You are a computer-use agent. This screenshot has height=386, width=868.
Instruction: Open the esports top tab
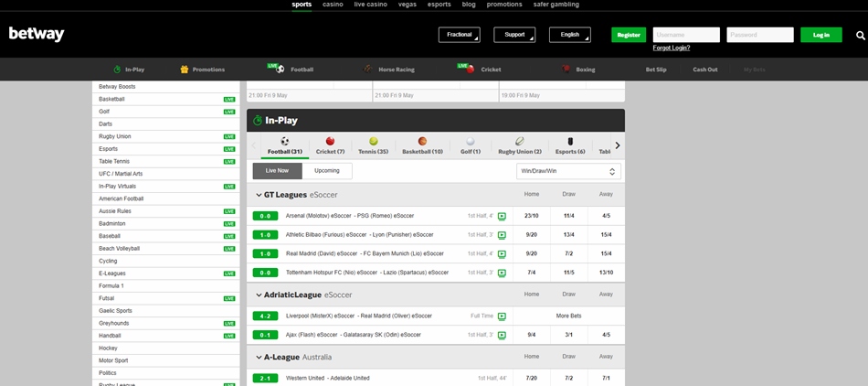[x=439, y=5]
